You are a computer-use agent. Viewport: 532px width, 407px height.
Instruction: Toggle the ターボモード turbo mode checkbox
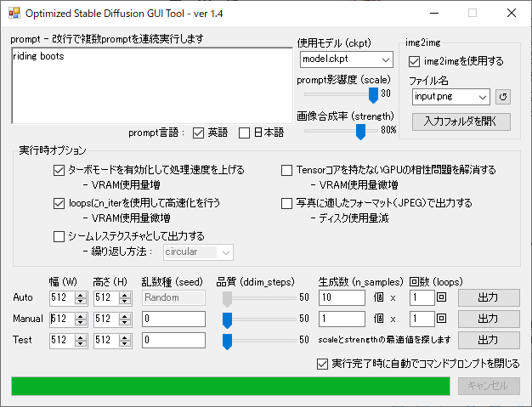[x=59, y=170]
